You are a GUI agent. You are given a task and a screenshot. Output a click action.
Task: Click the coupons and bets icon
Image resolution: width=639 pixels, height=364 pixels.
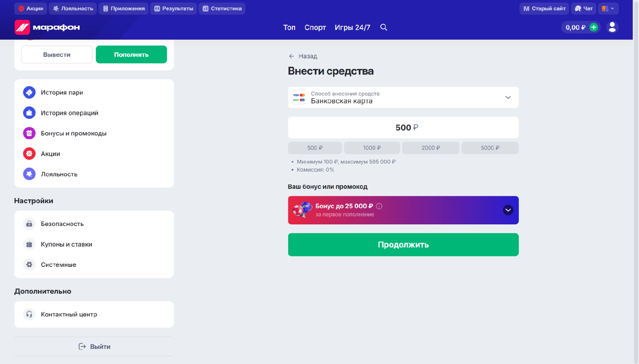click(29, 244)
